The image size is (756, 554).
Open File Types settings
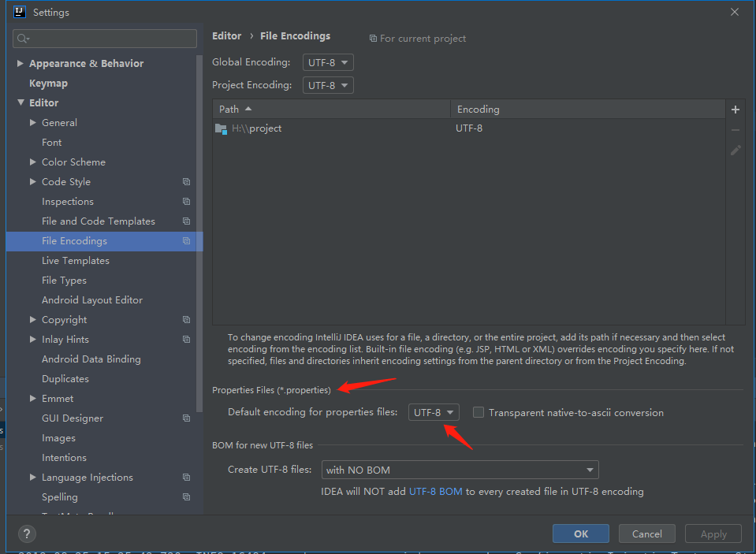(64, 280)
